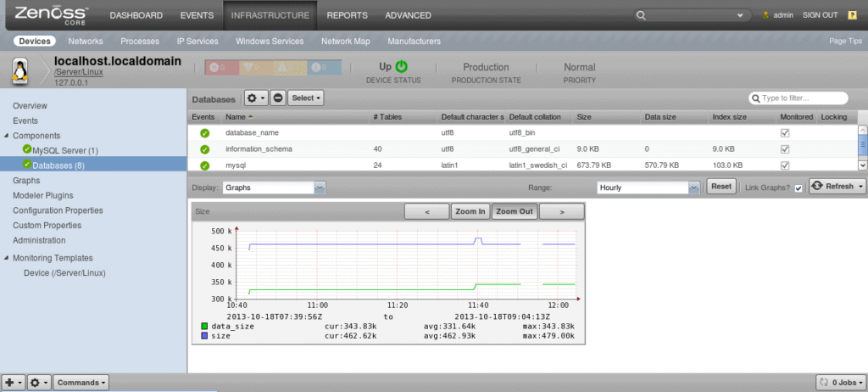Click the Size graph image
Screen dimensions: 868x392
[x=388, y=282]
